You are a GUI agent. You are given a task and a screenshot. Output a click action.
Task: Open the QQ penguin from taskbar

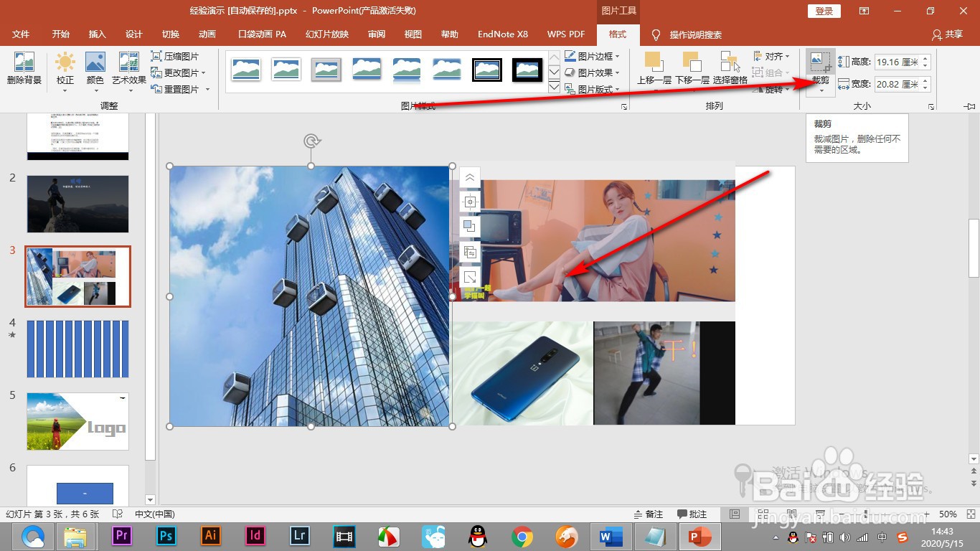click(x=478, y=536)
